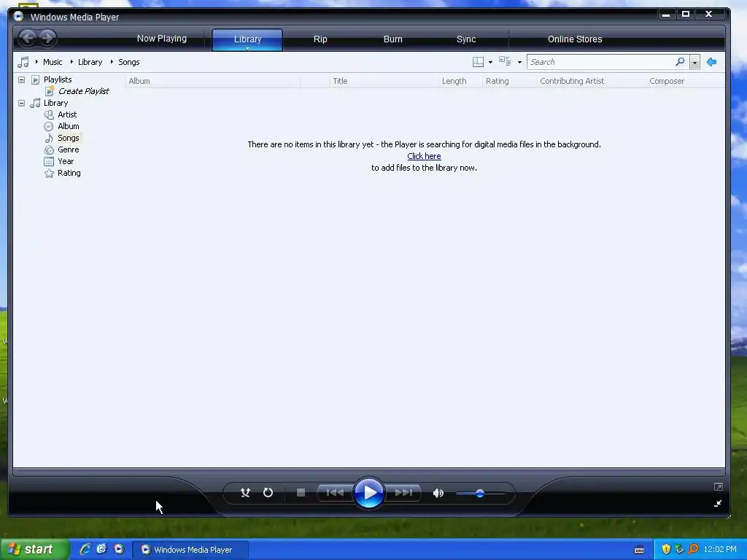Select Library in the breadcrumb path
The height and width of the screenshot is (560, 747).
pyautogui.click(x=90, y=62)
